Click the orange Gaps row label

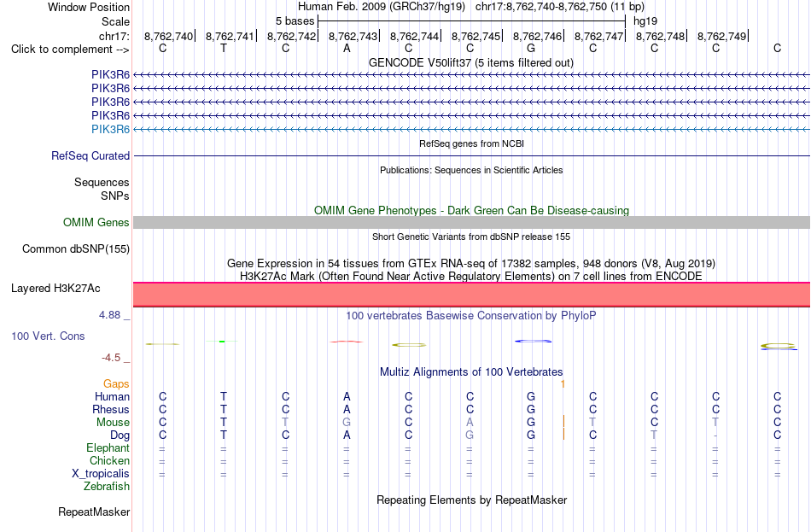pos(116,384)
